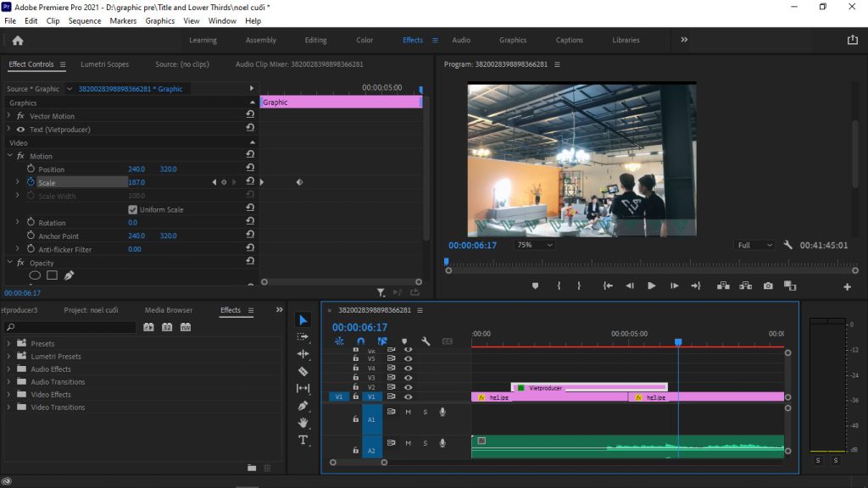
Task: Open the Sequence menu
Action: click(84, 20)
